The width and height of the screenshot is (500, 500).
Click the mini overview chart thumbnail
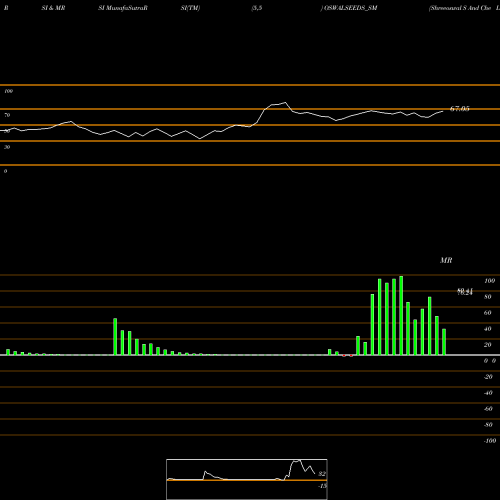(247, 479)
